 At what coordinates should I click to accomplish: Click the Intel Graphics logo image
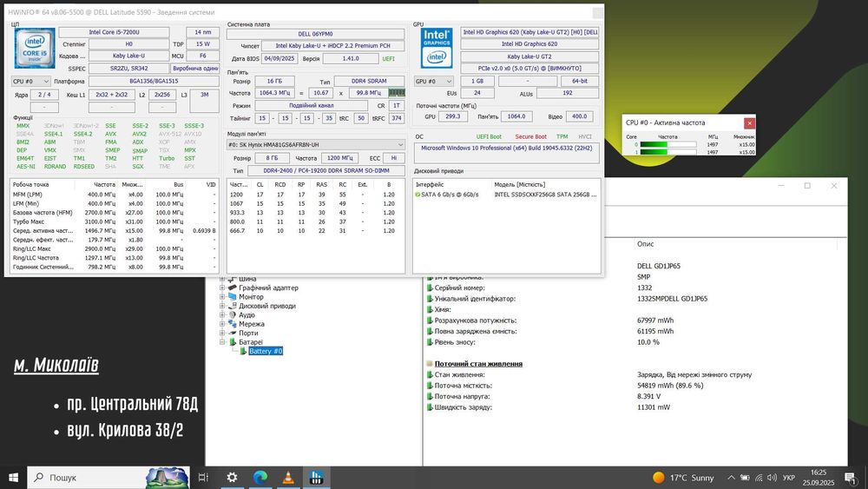pyautogui.click(x=437, y=48)
